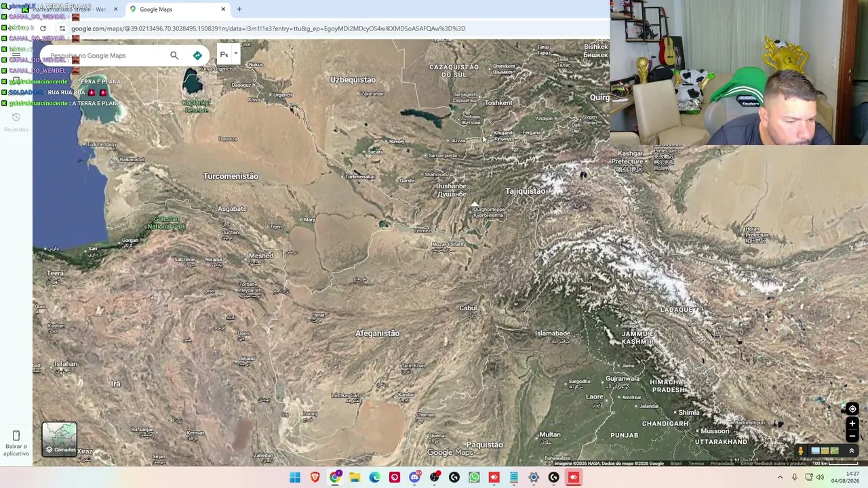Open the volume control in system tray
This screenshot has height=488, width=868.
(820, 477)
